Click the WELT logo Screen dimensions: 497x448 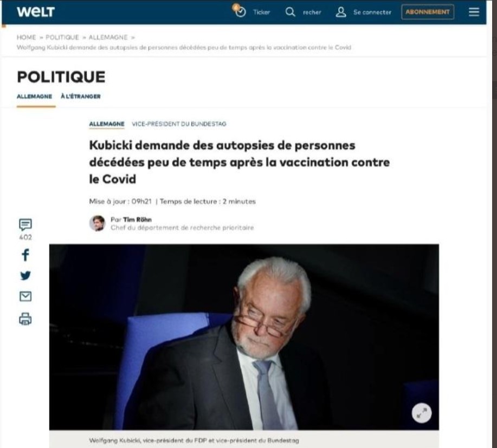point(36,12)
